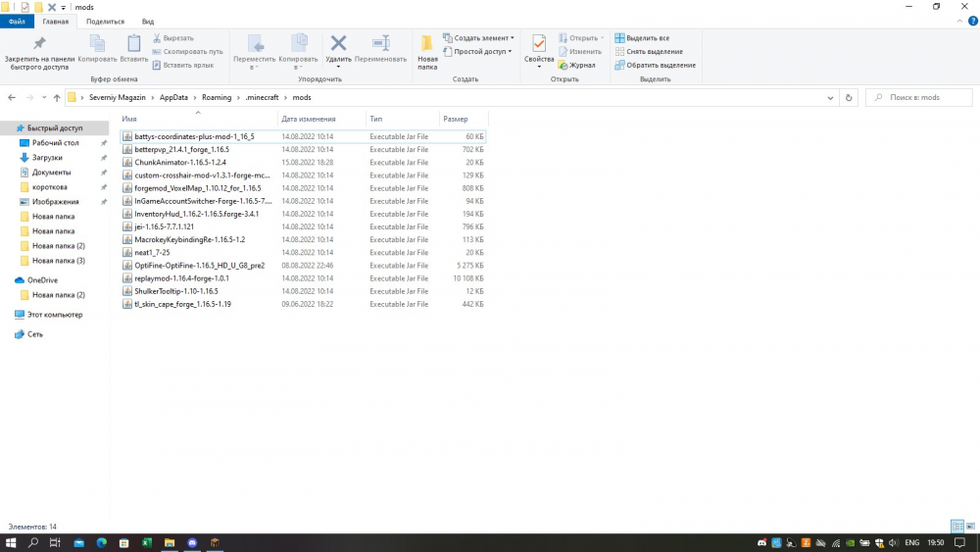Screen dimensions: 980x552
Task: Navigate to Roaming in breadcrumb
Action: [217, 97]
